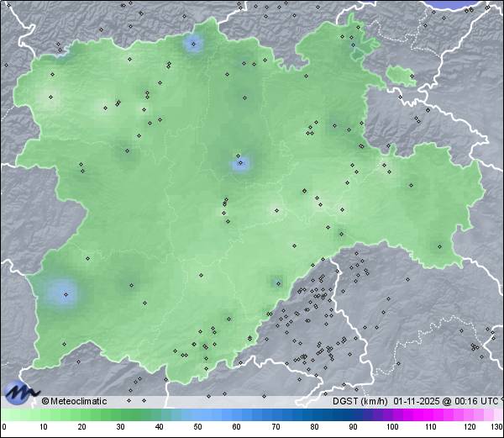Click the Meteoclimatic wave logo icon
Screen dimensions: 504x438
point(20,393)
